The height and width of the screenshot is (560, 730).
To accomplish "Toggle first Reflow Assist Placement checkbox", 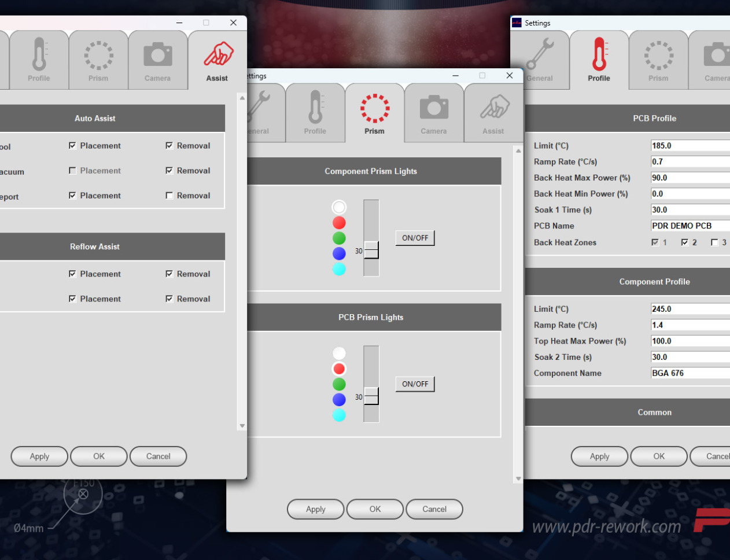I will [x=72, y=274].
